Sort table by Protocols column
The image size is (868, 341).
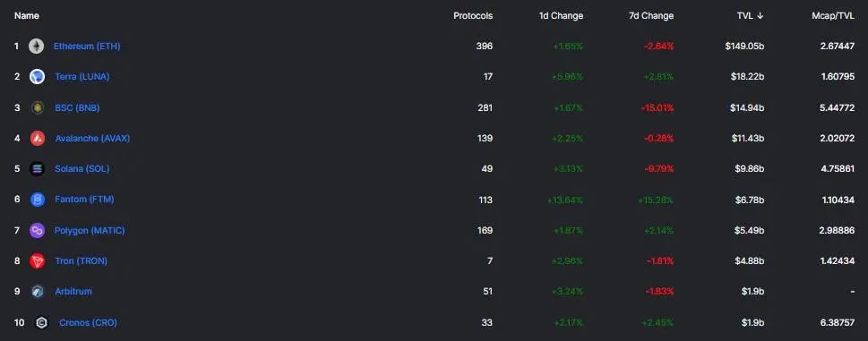pyautogui.click(x=473, y=16)
